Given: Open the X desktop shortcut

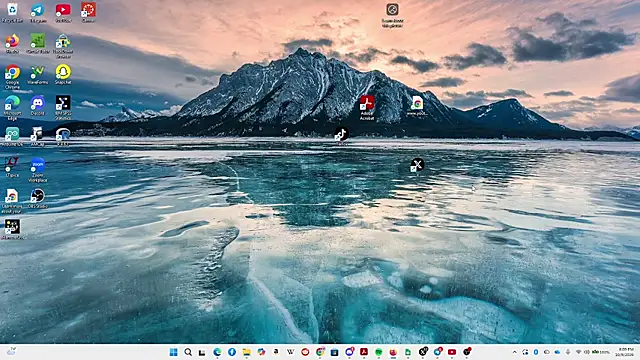Looking at the screenshot, I should 417,165.
